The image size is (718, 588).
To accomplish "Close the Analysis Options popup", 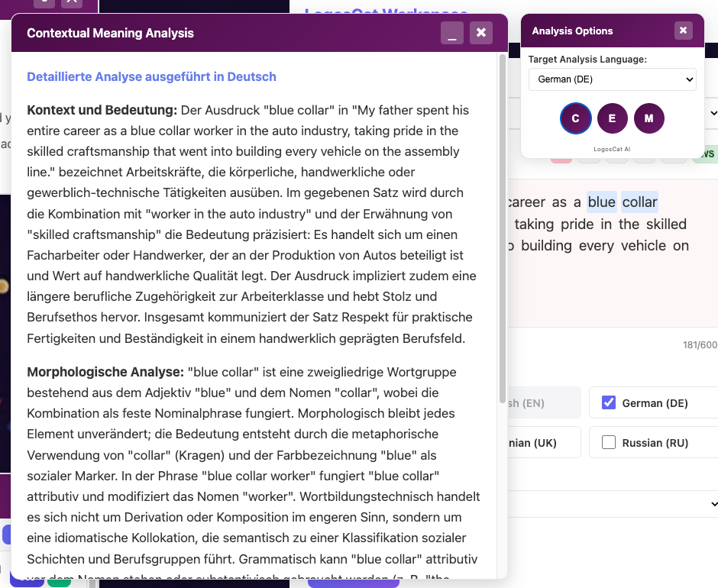I will point(683,31).
